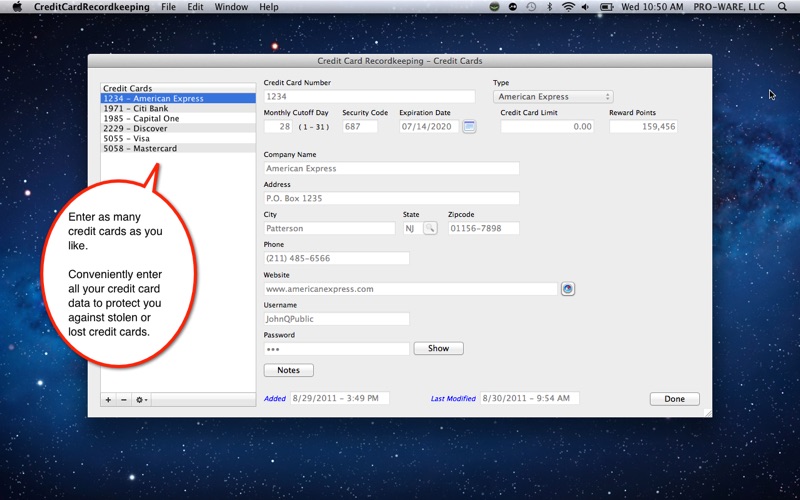Click the volume icon in menu bar

(585, 7)
